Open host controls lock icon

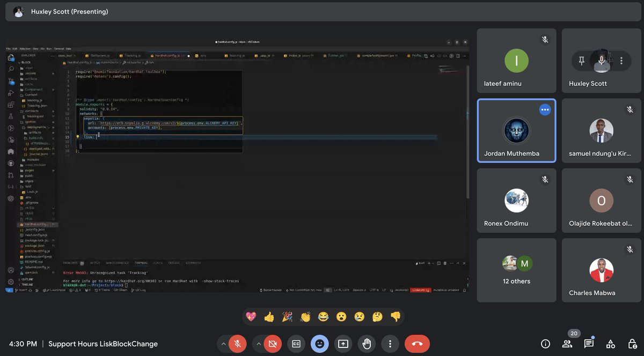point(632,344)
